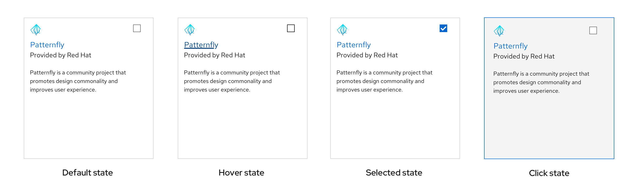
Task: Open underlined Patternfly link in Hover card
Action: pyautogui.click(x=201, y=45)
